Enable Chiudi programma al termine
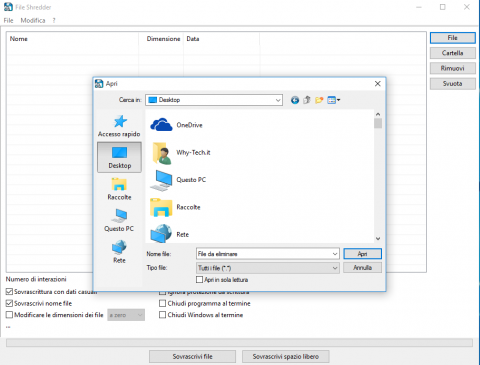The height and width of the screenshot is (365, 480). (x=162, y=303)
